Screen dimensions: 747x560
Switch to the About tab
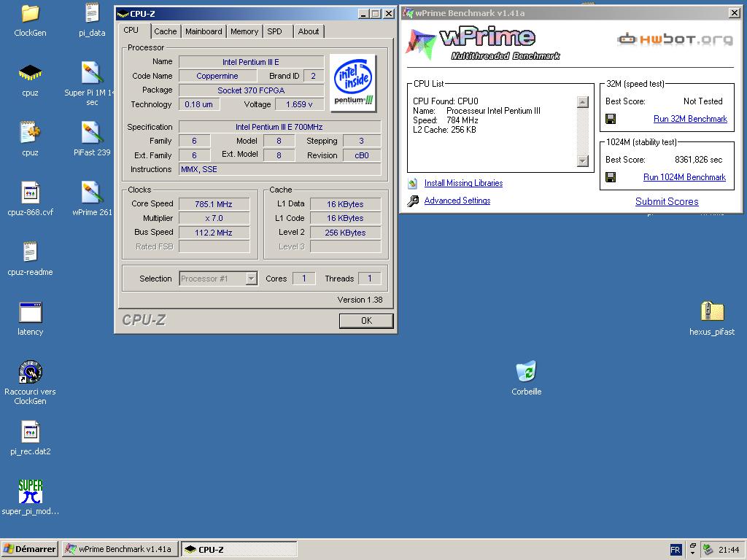click(x=309, y=31)
